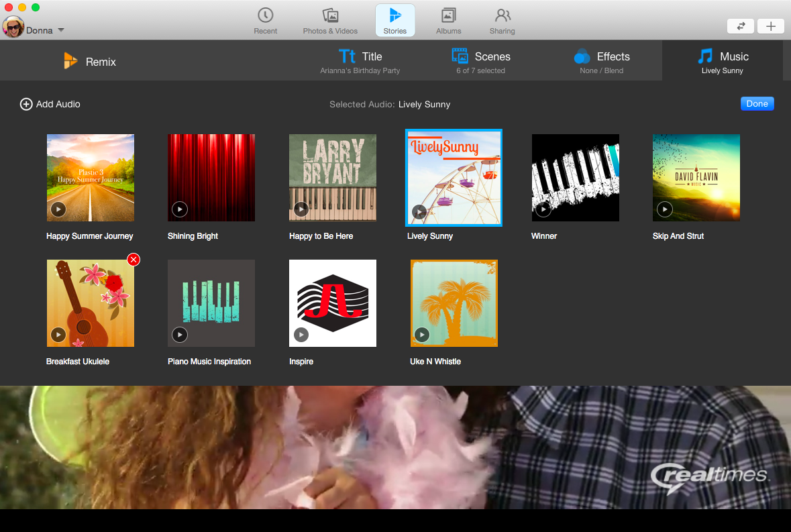
Task: Click the Remix icon
Action: coord(70,61)
